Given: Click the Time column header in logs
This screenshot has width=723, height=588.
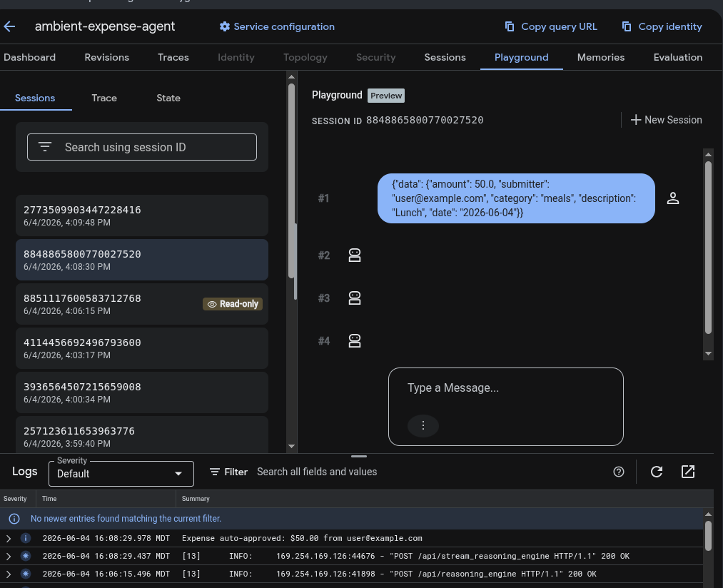Looking at the screenshot, I should point(49,499).
